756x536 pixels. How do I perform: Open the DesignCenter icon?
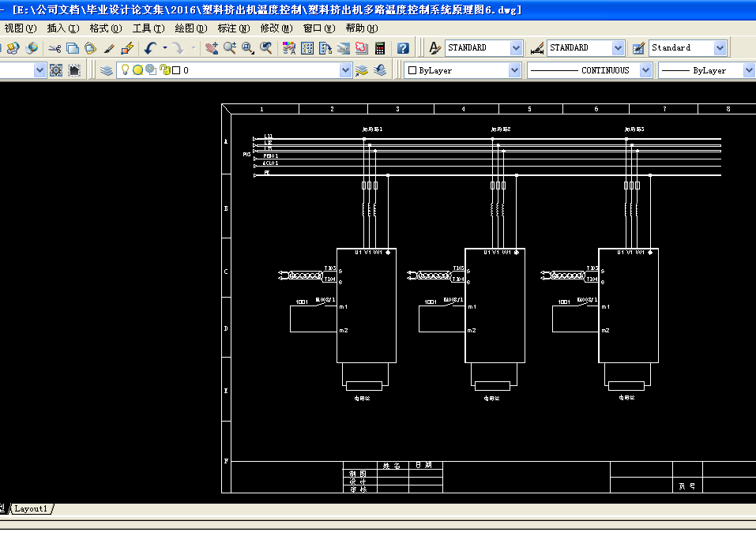307,48
